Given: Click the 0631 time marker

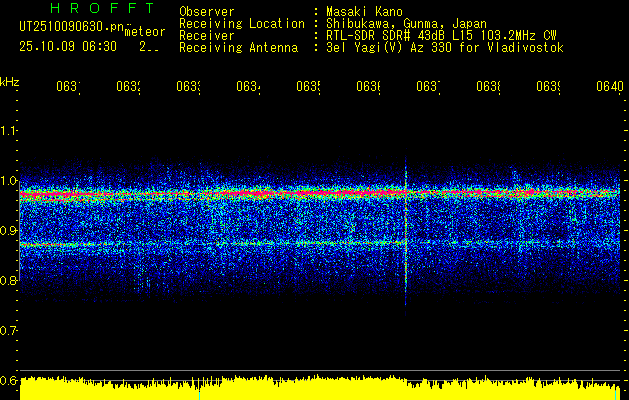Looking at the screenshot, I should coord(68,87).
